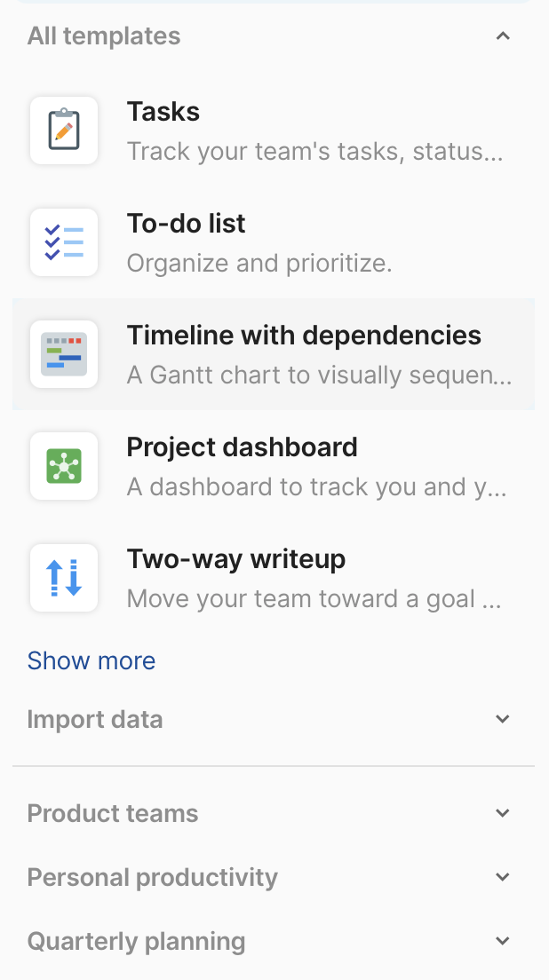Expand the Personal productivity chevron
Image resolution: width=549 pixels, height=980 pixels.
point(503,877)
